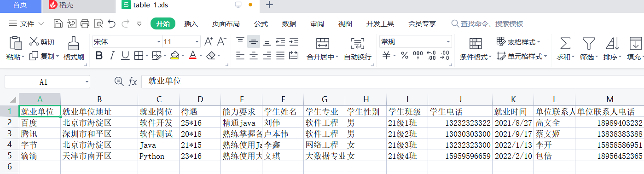Click the fx insert function icon
644x174 pixels.
coord(133,81)
